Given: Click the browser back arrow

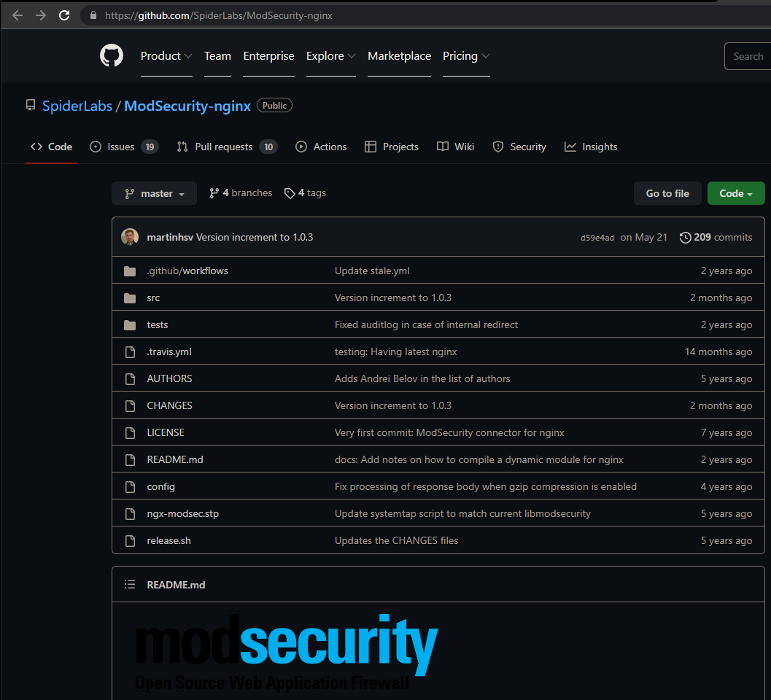Looking at the screenshot, I should pyautogui.click(x=18, y=15).
